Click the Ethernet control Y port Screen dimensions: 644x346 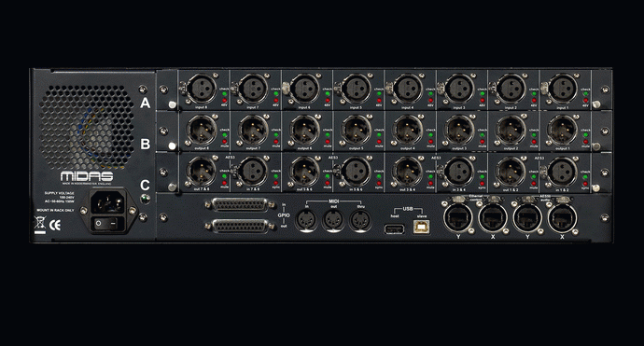point(458,217)
